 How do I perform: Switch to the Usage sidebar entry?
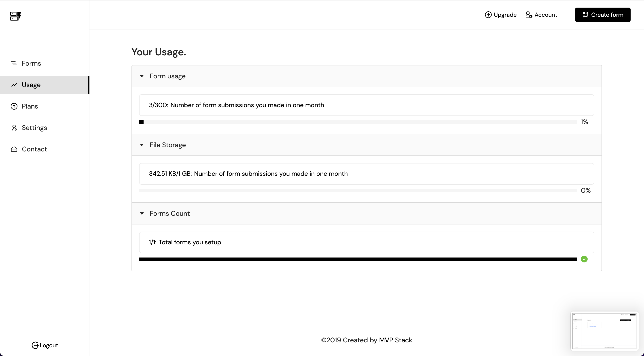click(31, 85)
